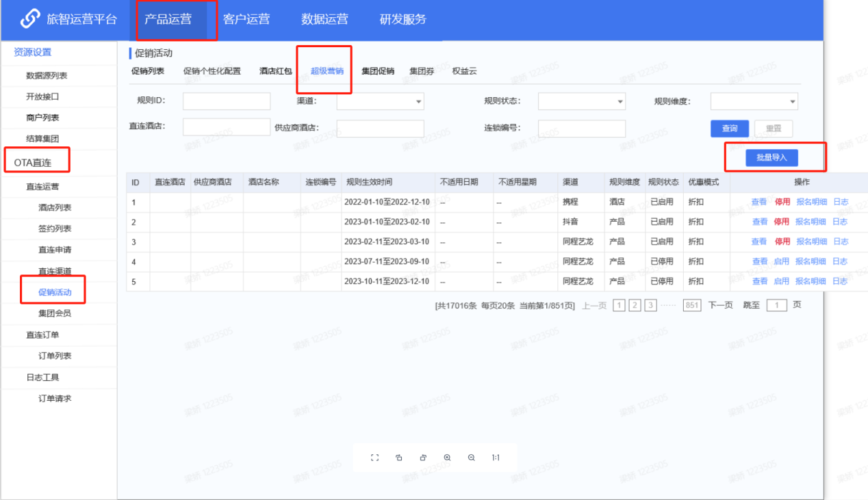Image resolution: width=868 pixels, height=500 pixels.
Task: Open the 集团券 tab
Action: [x=422, y=71]
